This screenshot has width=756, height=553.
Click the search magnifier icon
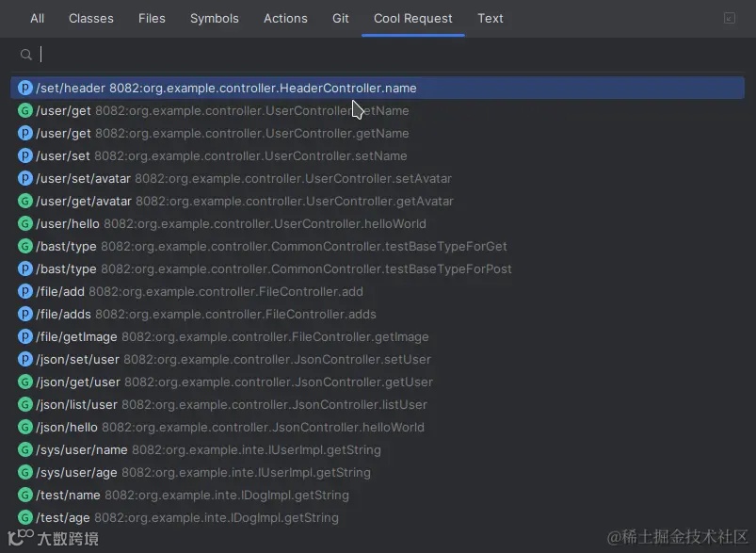point(26,55)
